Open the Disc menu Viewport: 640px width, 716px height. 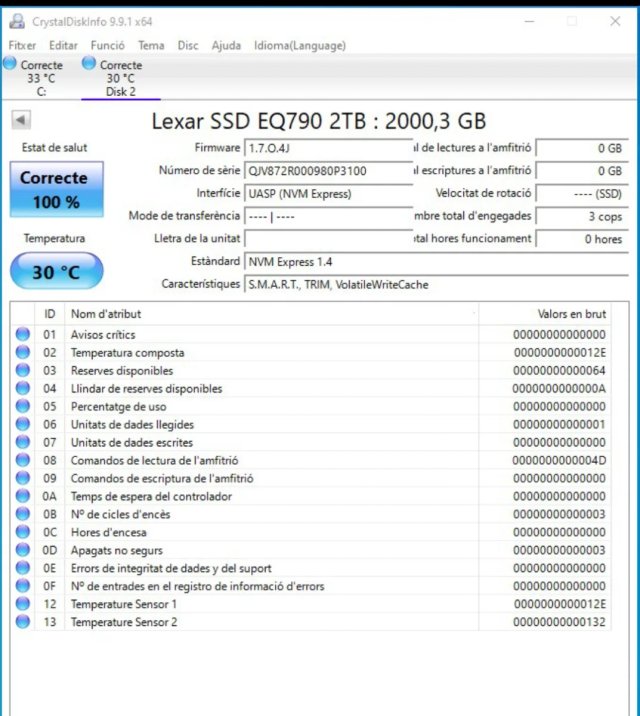tap(188, 46)
